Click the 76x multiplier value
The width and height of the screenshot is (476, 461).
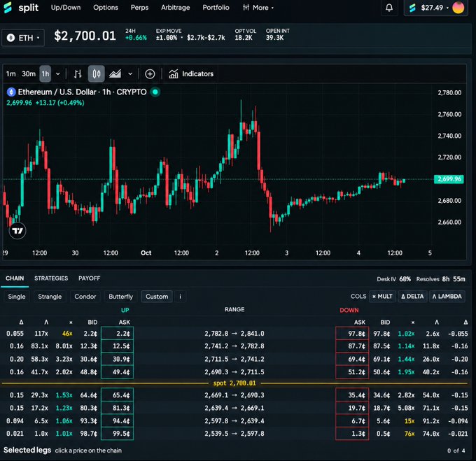click(x=409, y=434)
